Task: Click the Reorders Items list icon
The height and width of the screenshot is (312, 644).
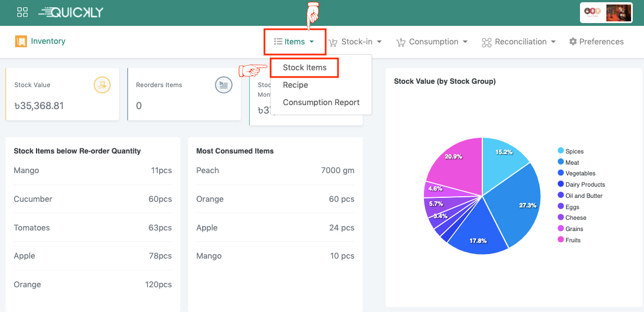Action: (223, 85)
